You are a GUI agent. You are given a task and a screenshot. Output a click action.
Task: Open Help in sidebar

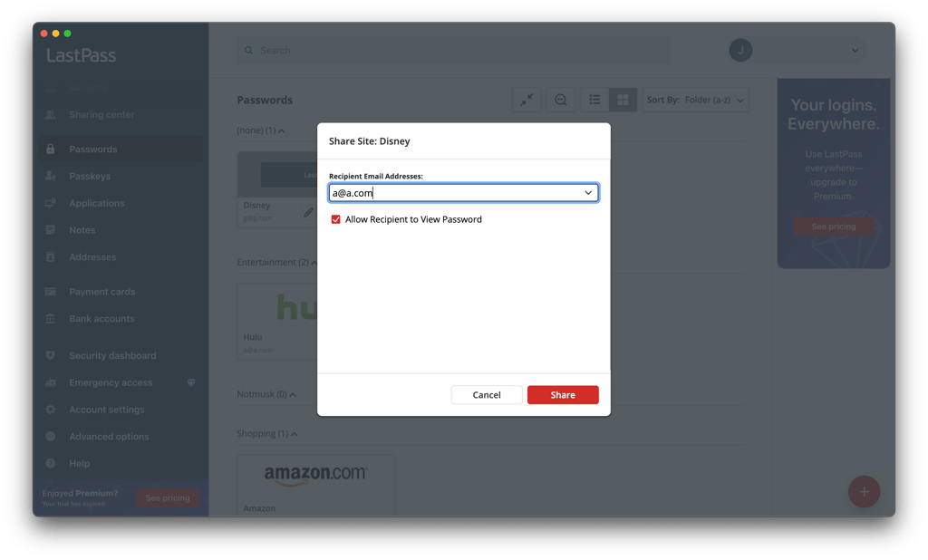pyautogui.click(x=80, y=464)
